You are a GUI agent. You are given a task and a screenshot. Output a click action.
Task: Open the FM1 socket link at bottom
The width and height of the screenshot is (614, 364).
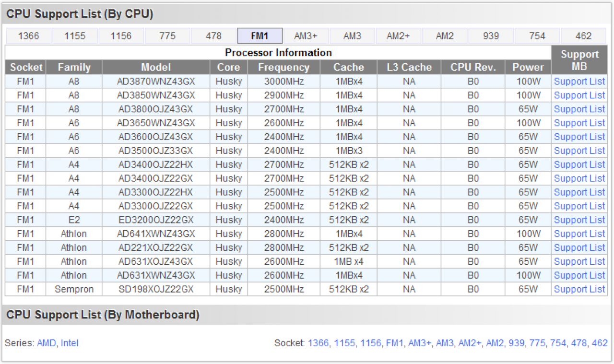pyautogui.click(x=395, y=343)
